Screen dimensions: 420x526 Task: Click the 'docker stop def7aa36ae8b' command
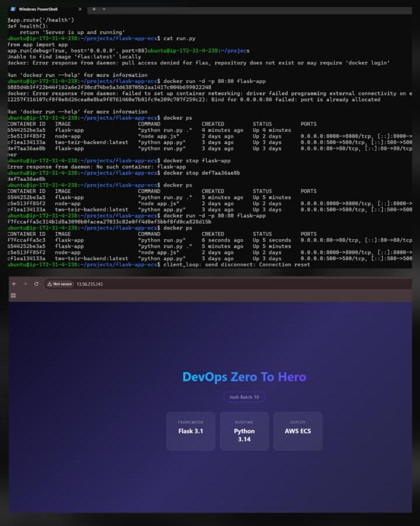tap(202, 173)
